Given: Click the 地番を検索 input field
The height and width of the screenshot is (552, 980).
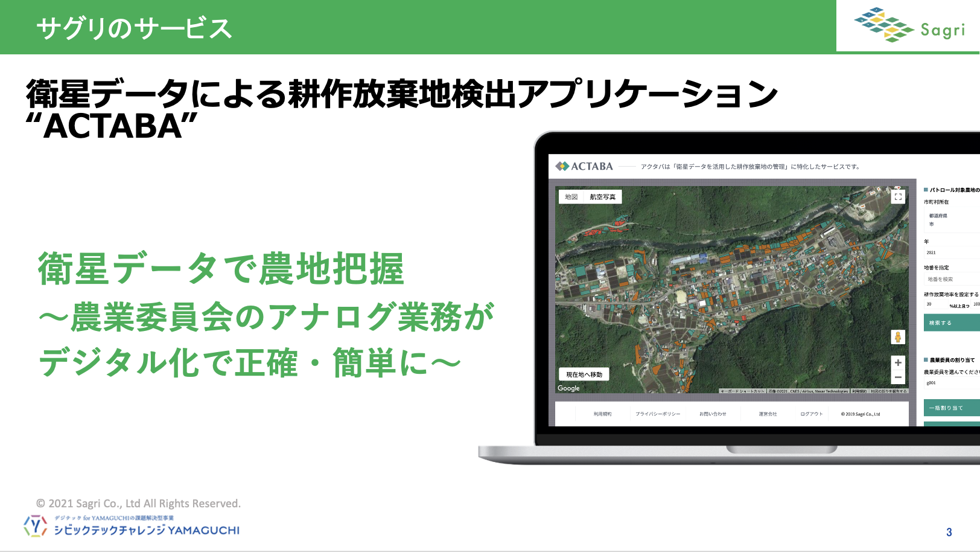Looking at the screenshot, I should pyautogui.click(x=952, y=279).
